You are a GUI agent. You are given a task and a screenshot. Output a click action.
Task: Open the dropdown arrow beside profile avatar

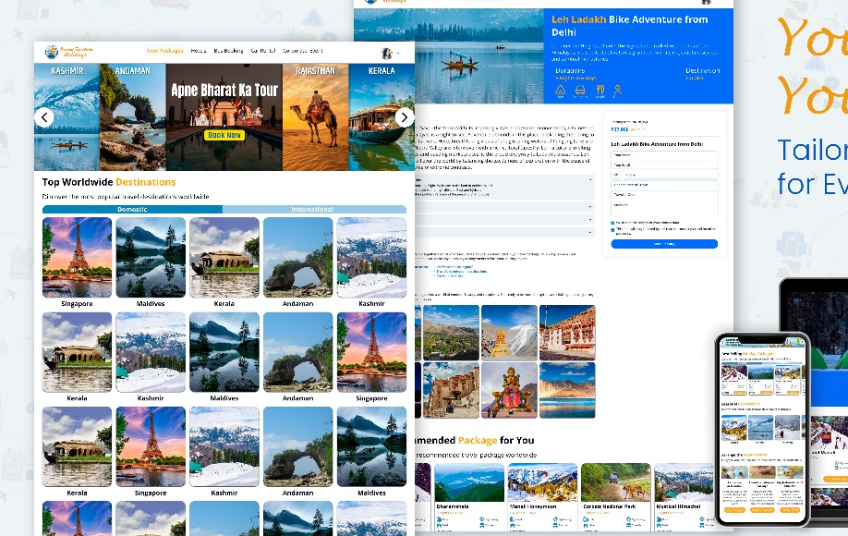point(399,53)
